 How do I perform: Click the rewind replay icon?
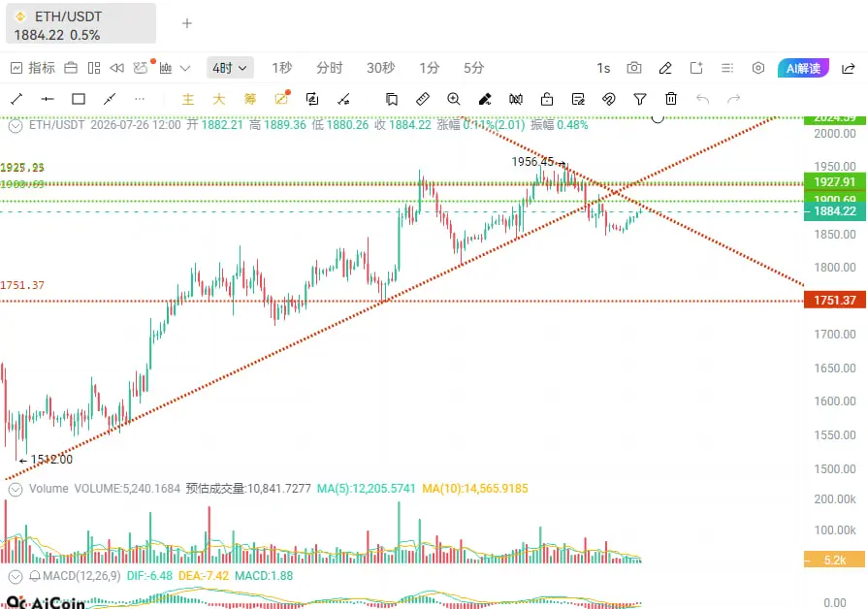pos(116,68)
